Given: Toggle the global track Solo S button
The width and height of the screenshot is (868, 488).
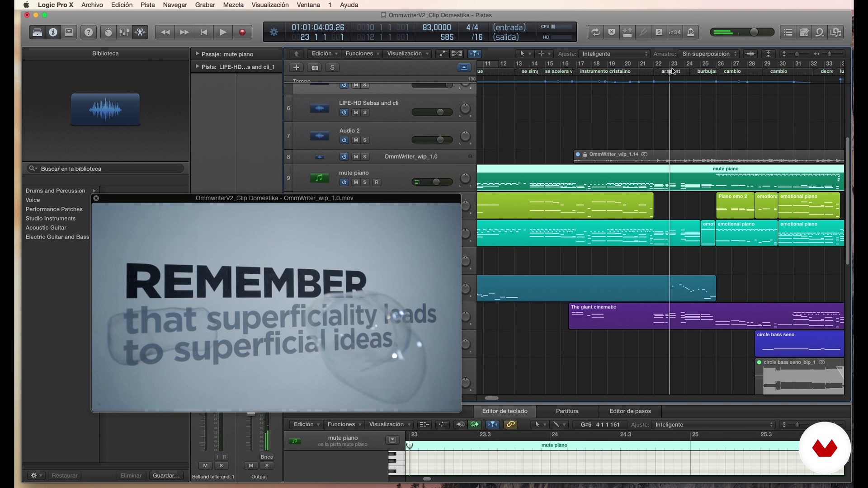Looking at the screenshot, I should tap(332, 67).
